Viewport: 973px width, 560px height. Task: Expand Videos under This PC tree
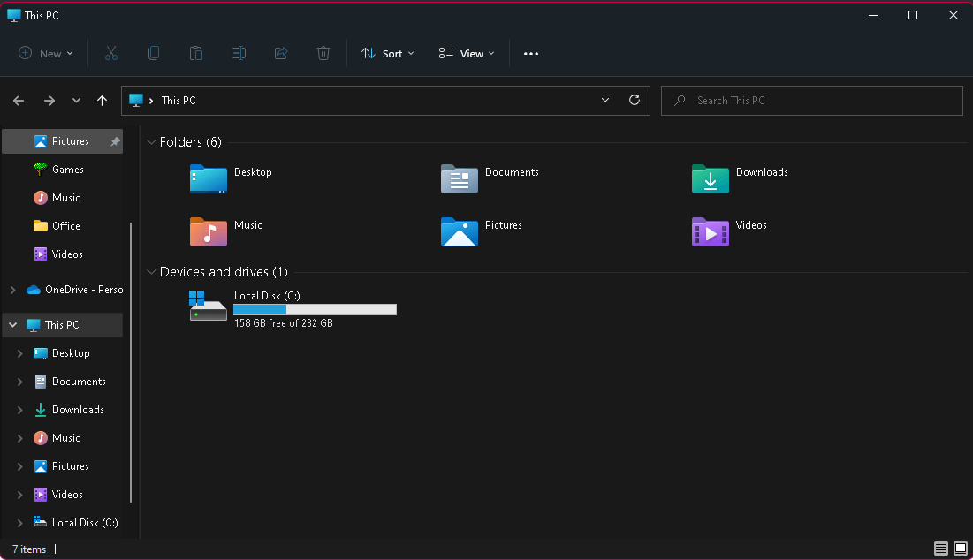pos(19,495)
